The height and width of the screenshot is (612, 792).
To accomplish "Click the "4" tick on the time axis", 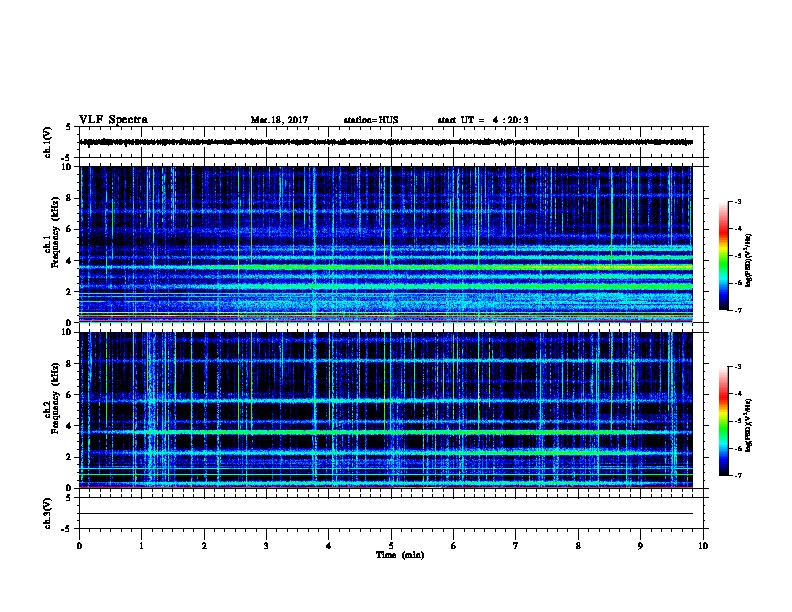I will click(x=329, y=545).
